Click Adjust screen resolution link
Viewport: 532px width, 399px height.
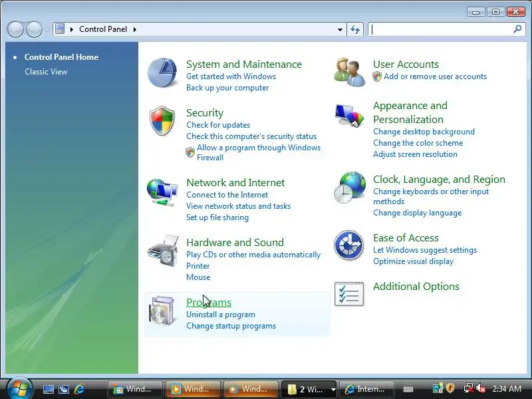[415, 154]
